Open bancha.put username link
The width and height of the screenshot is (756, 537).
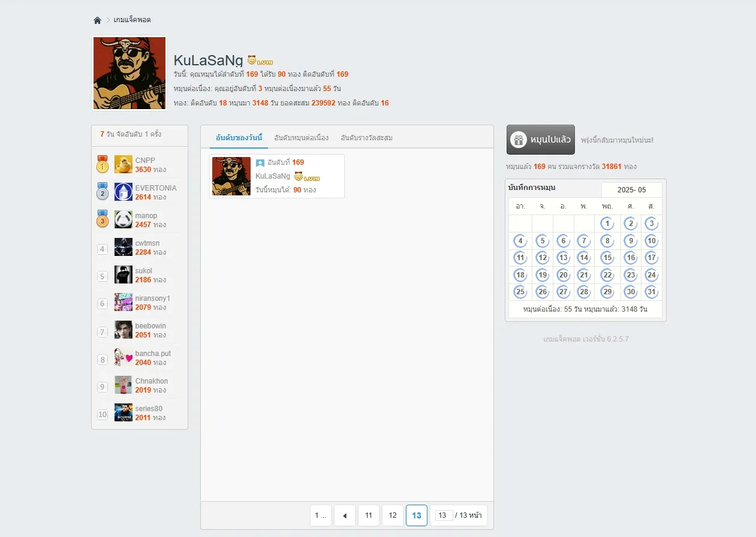pos(153,354)
